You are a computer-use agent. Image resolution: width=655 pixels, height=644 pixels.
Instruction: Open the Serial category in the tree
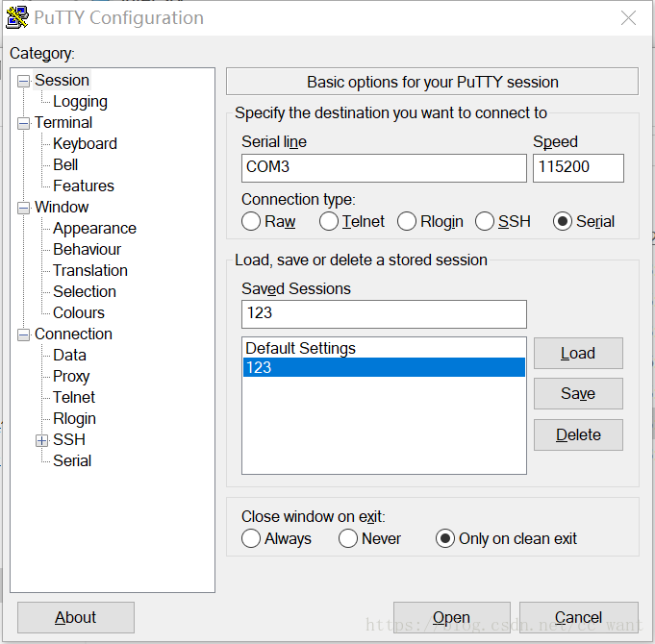(72, 460)
